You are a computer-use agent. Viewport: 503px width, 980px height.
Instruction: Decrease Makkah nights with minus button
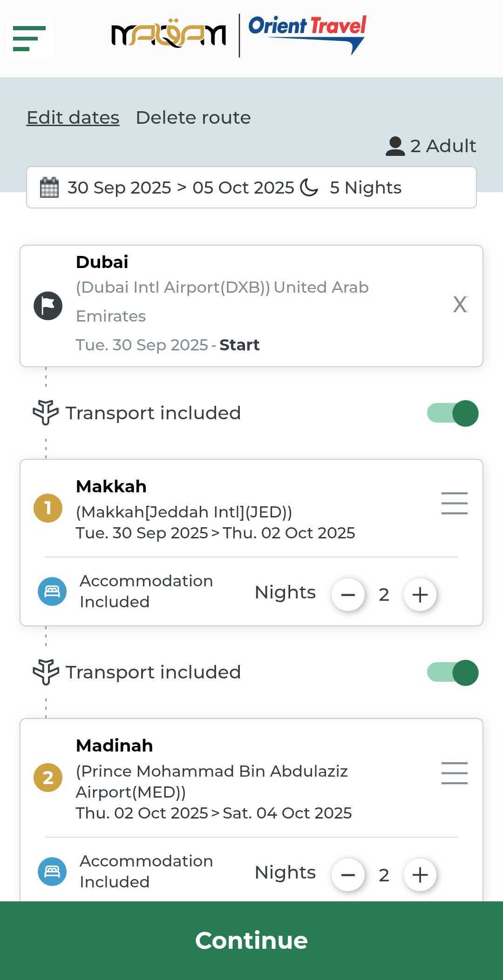348,594
